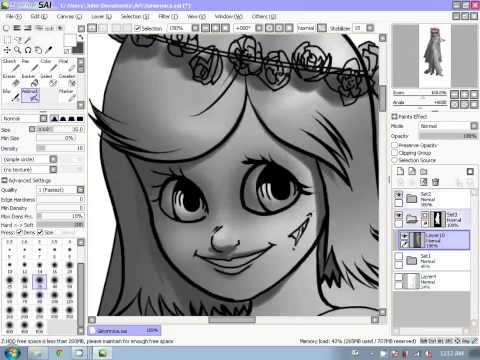Enable Clipping Group
This screenshot has width=480, height=360.
pyautogui.click(x=395, y=153)
